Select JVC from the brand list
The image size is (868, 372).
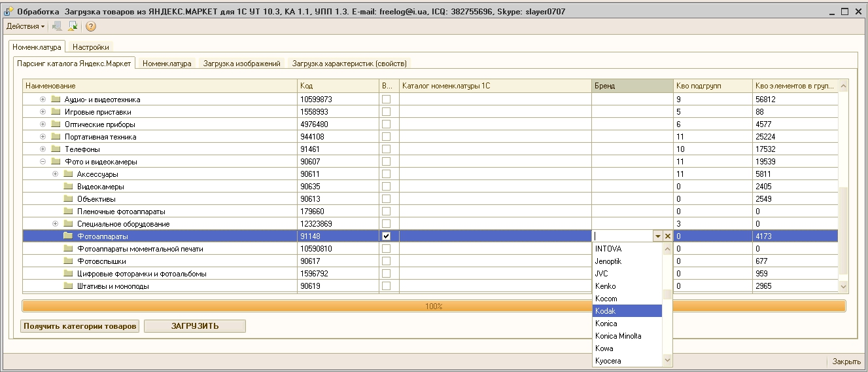click(627, 274)
